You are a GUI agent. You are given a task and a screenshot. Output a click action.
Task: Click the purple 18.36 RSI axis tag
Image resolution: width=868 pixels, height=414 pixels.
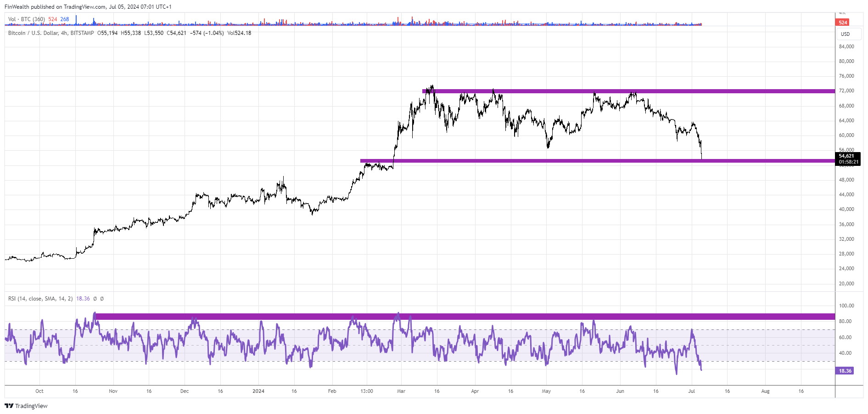point(845,371)
